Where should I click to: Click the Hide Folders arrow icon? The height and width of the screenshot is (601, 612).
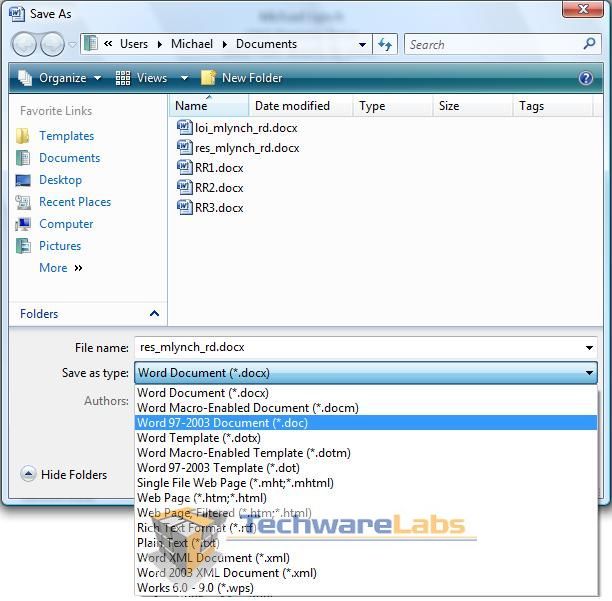click(x=28, y=474)
